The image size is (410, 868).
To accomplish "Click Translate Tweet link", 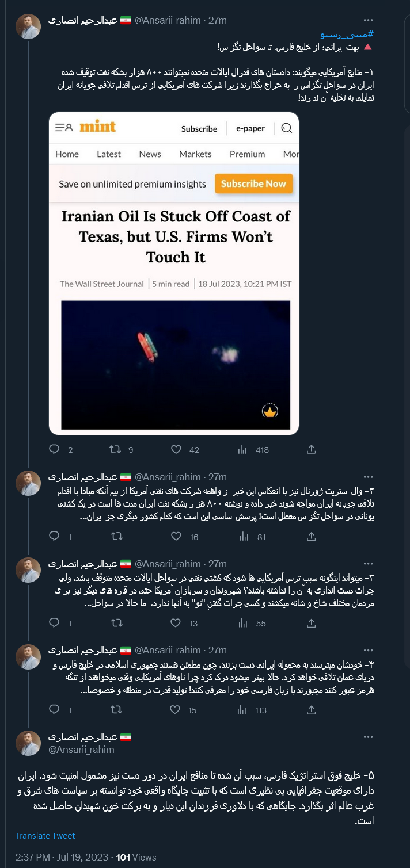I will (45, 836).
